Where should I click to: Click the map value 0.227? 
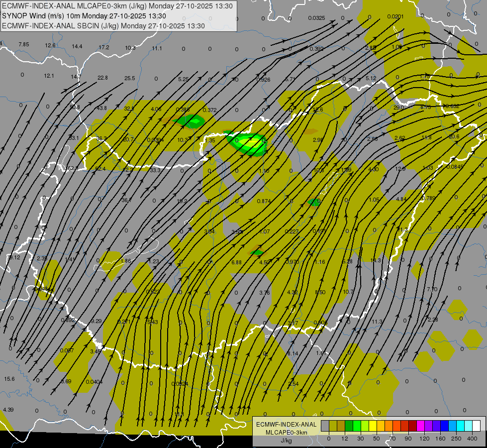coord(292,231)
